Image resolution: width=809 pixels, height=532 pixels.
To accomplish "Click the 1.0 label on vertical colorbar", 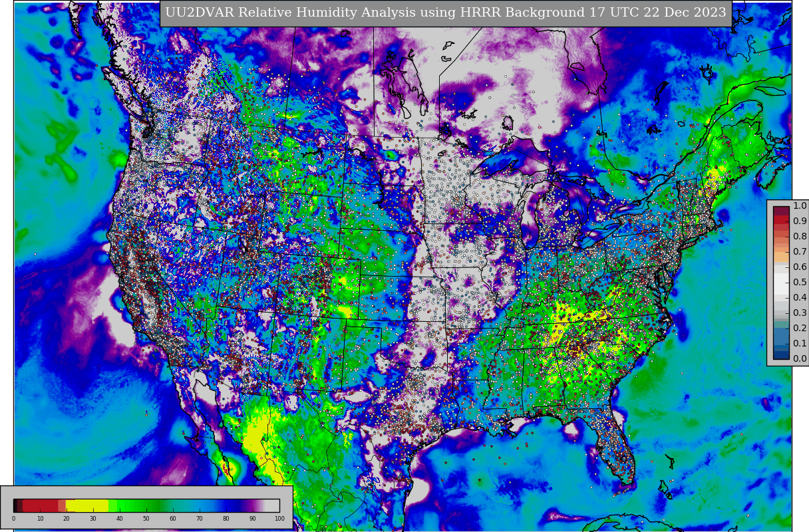I will coord(800,206).
